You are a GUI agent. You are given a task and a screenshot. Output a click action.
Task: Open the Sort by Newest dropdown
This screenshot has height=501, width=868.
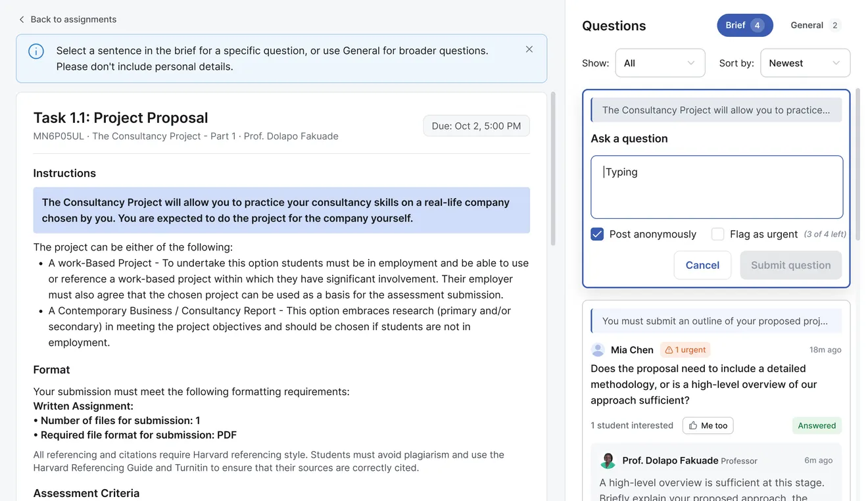tap(806, 63)
